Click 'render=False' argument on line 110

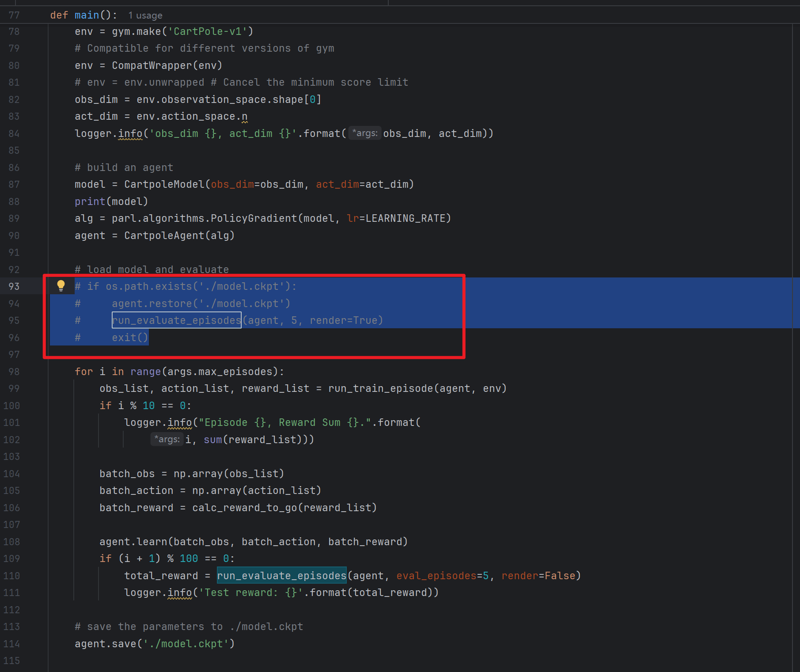[x=538, y=576]
